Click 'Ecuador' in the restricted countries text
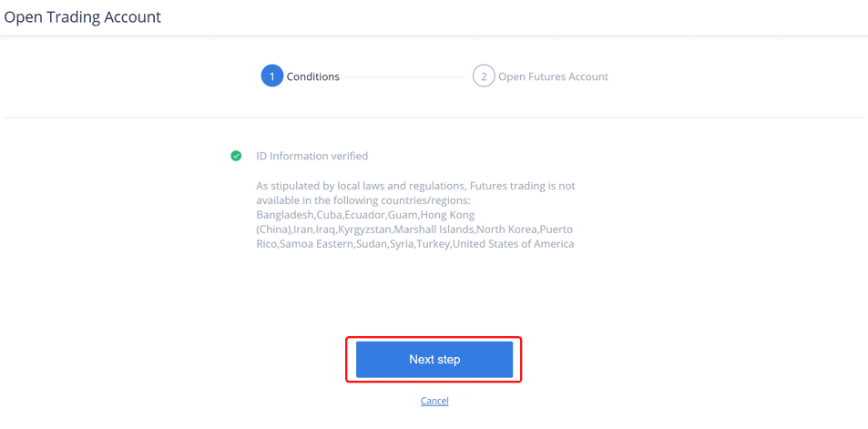Viewport: 868px width, 429px height. coord(363,214)
